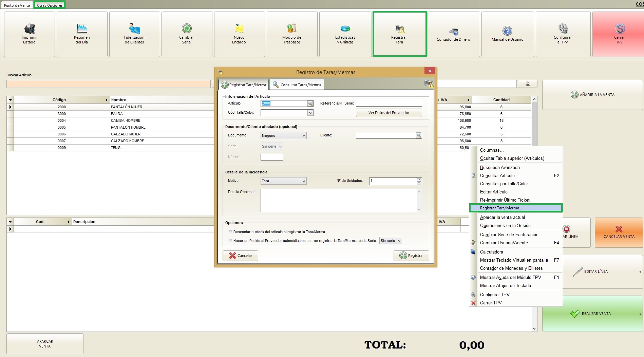
Task: Open Fidelización de Clientes icon
Action: point(134,29)
